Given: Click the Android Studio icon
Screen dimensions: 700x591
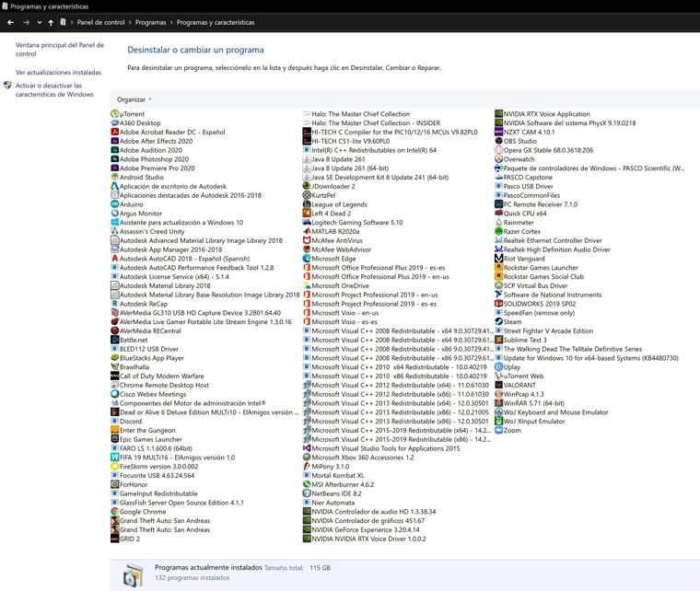Looking at the screenshot, I should [115, 177].
